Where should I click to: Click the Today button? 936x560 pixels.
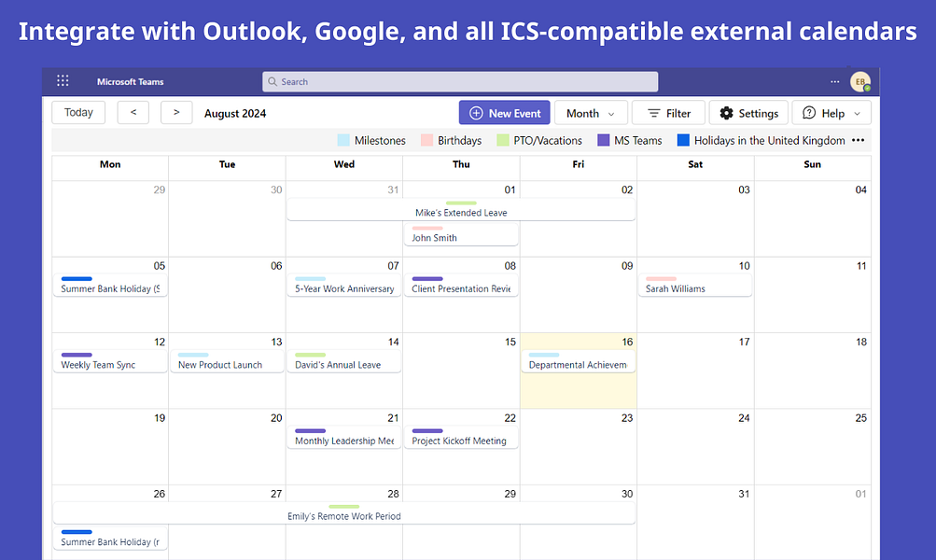77,112
